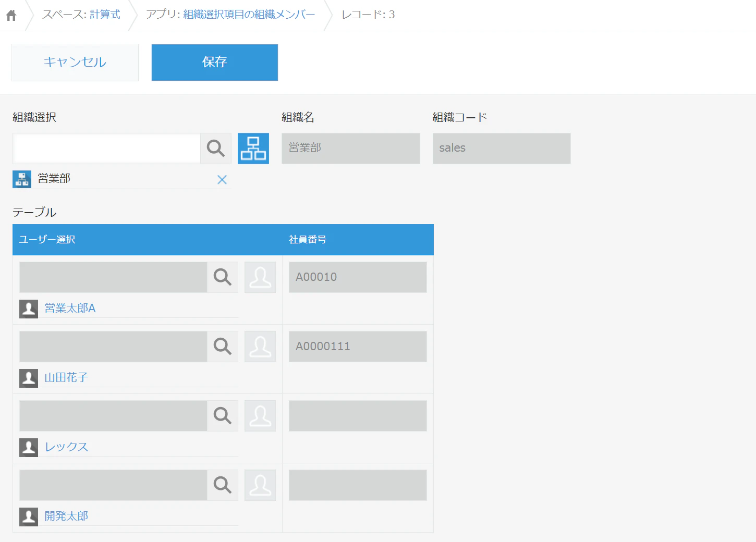Go to the home portal icon

coord(11,15)
